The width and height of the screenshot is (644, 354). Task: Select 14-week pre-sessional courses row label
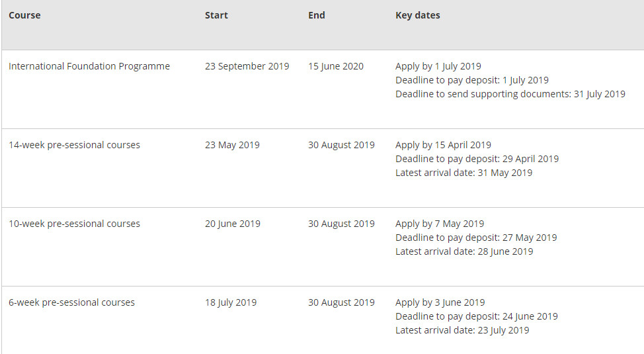(74, 145)
